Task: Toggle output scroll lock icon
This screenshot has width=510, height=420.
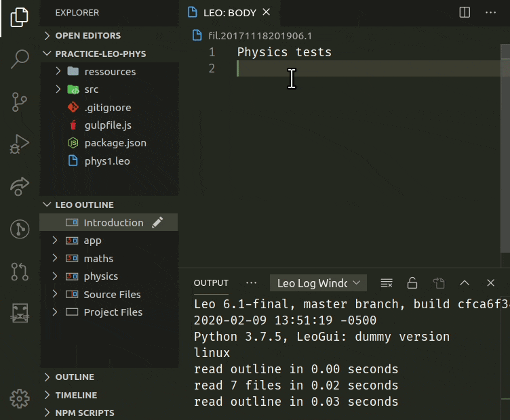Action: tap(412, 283)
